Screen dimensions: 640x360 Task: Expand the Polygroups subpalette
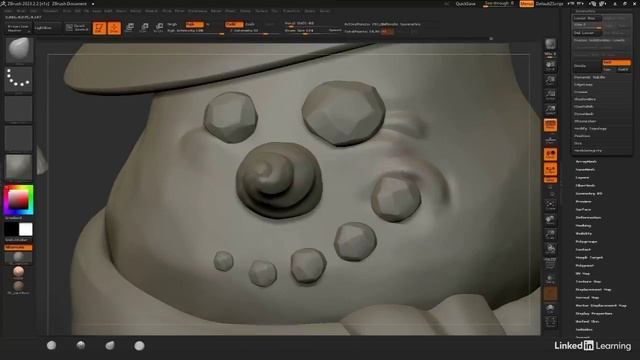(586, 242)
